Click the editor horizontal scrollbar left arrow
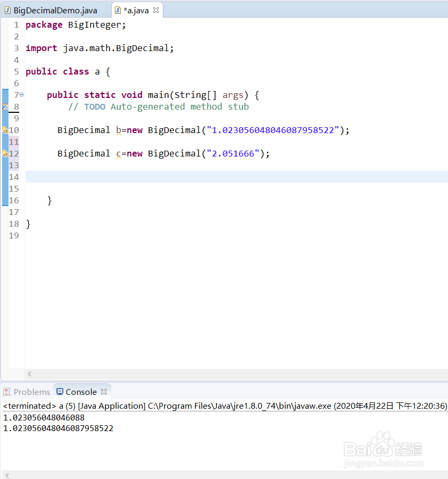 pos(30,374)
